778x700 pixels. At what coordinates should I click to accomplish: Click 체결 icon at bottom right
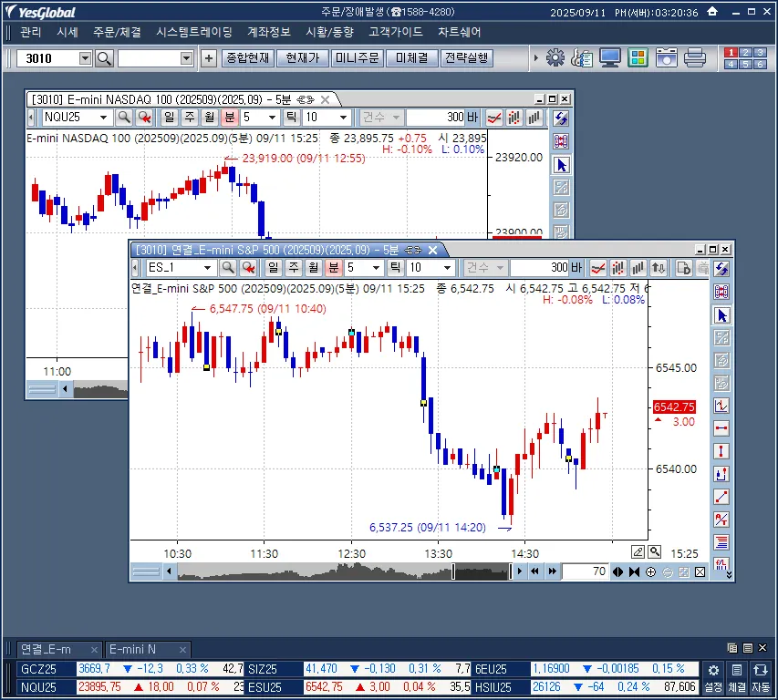click(x=737, y=678)
